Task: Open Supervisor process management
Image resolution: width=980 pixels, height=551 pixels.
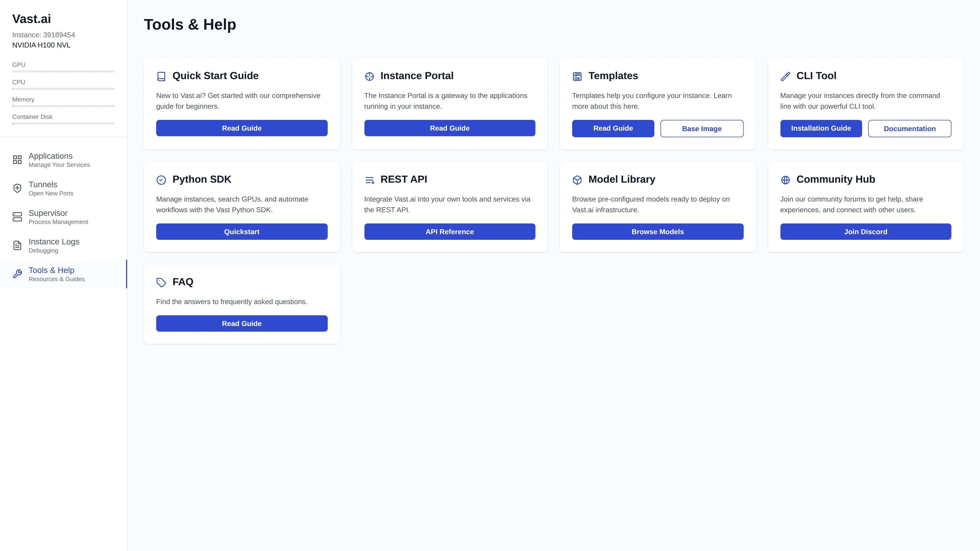Action: pos(63,217)
